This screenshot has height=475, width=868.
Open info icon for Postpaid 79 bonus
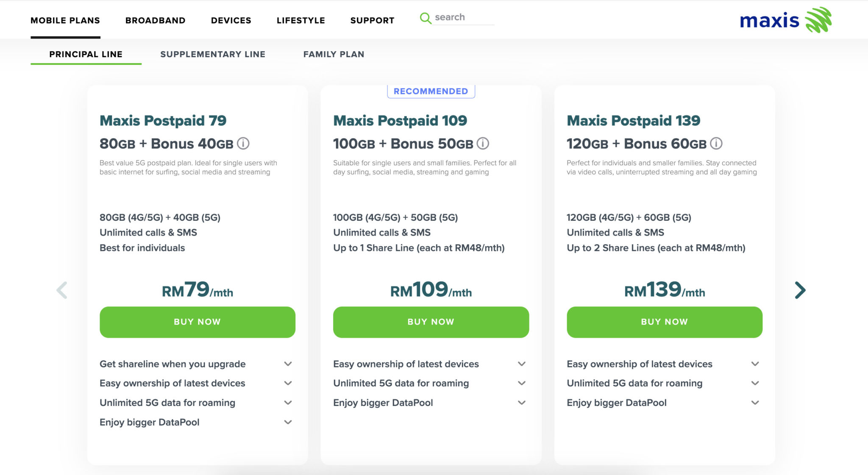(243, 144)
